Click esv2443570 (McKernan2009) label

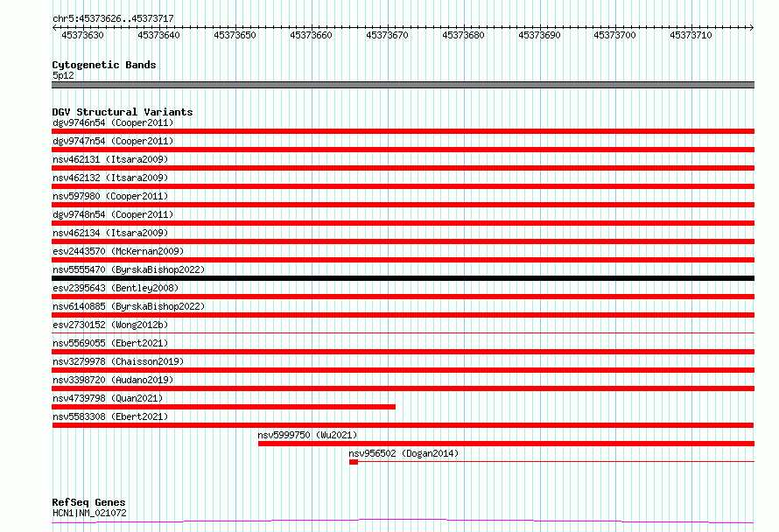point(118,251)
